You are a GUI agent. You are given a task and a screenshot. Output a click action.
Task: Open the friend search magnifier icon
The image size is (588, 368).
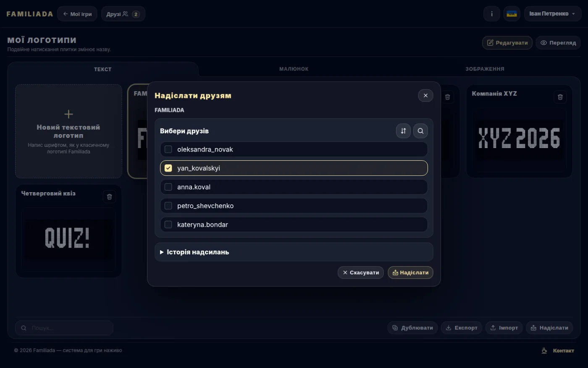[x=420, y=131]
